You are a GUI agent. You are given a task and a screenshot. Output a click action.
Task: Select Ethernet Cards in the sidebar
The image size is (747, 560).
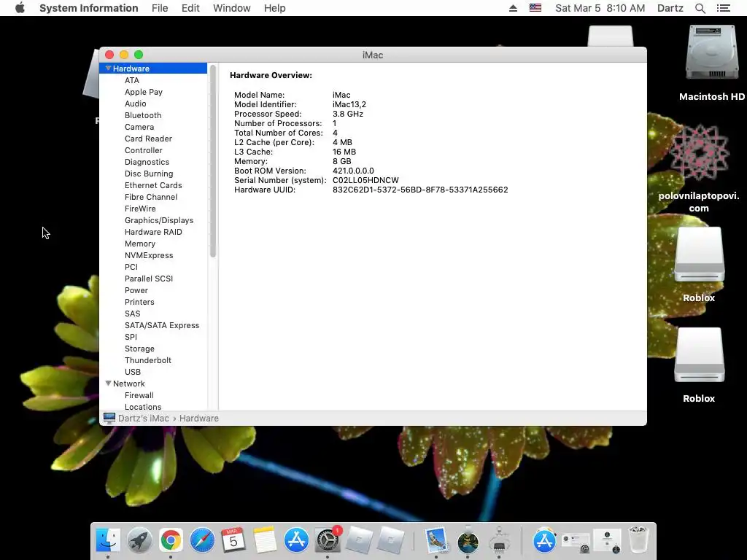(153, 185)
